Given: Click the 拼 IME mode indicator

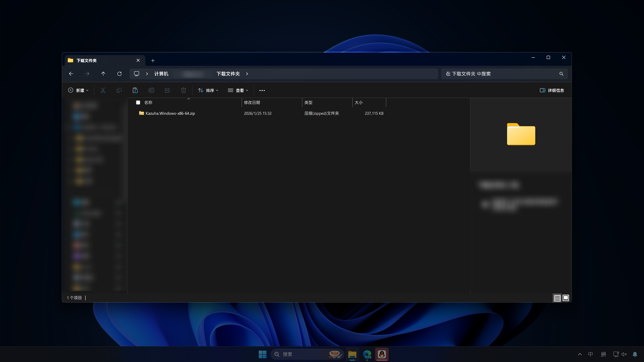Looking at the screenshot, I should point(603,354).
